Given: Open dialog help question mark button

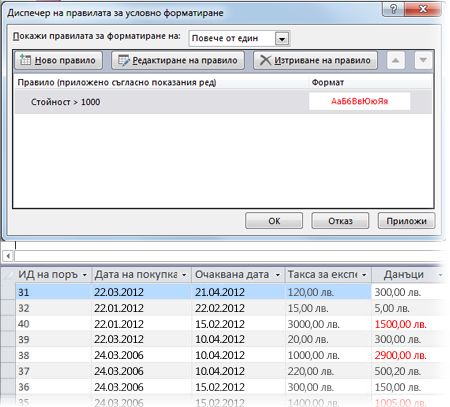Looking at the screenshot, I should [x=393, y=9].
